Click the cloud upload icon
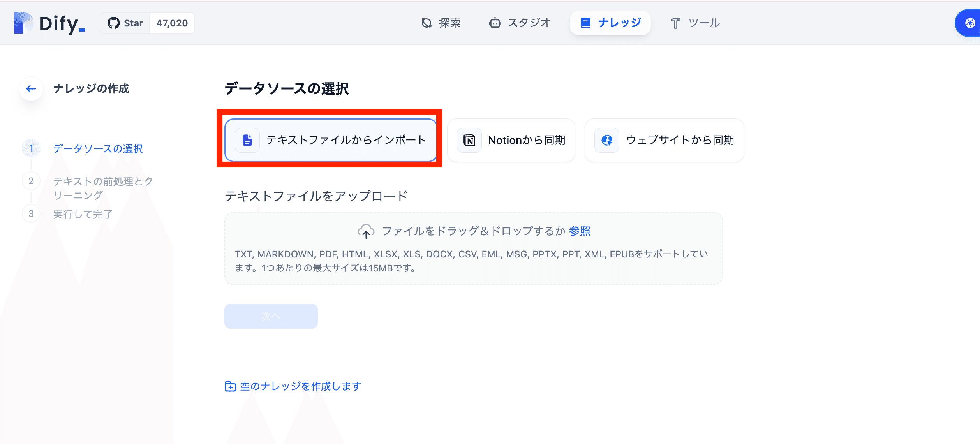980x444 pixels. pos(366,231)
